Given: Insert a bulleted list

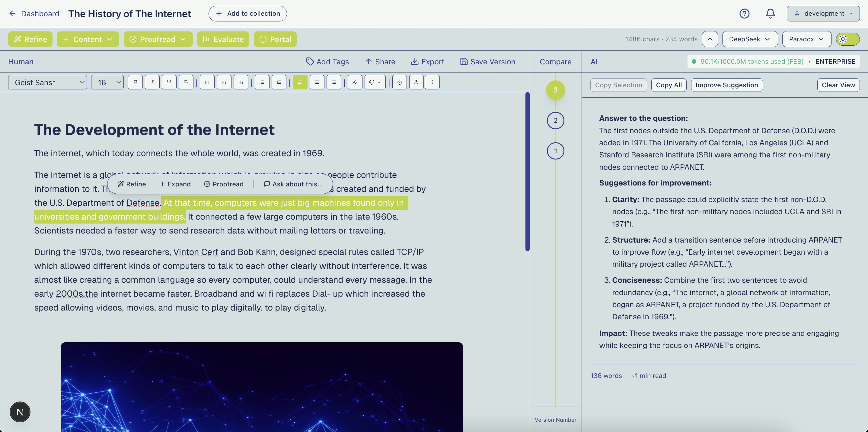Looking at the screenshot, I should [x=262, y=82].
